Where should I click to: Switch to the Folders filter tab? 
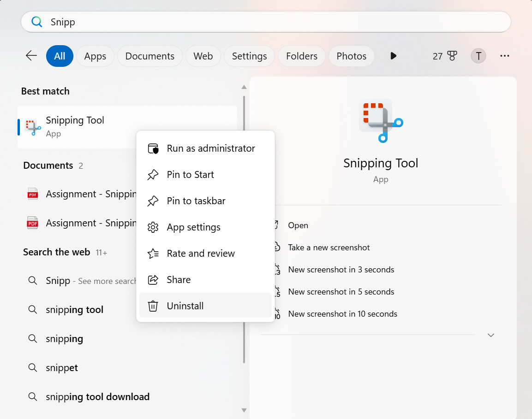click(302, 56)
